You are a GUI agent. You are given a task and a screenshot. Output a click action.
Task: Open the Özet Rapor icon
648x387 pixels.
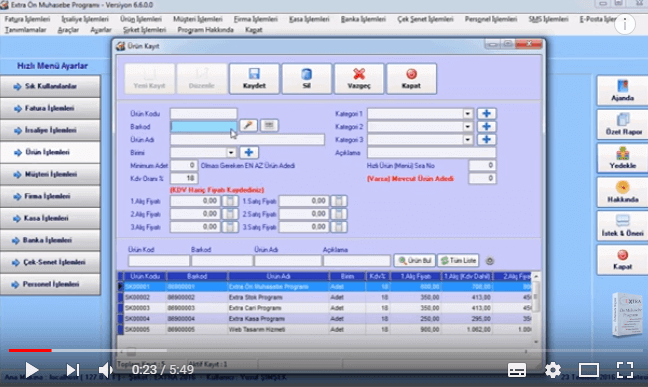coord(622,124)
